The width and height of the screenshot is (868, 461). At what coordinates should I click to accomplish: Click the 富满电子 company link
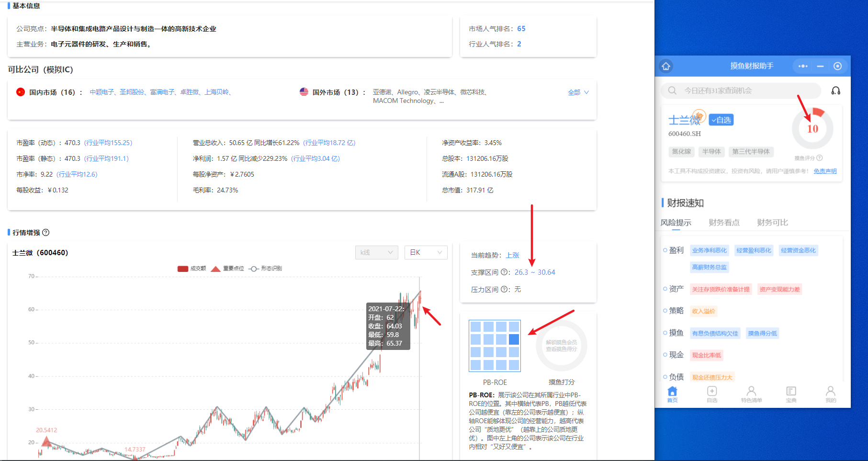click(162, 92)
